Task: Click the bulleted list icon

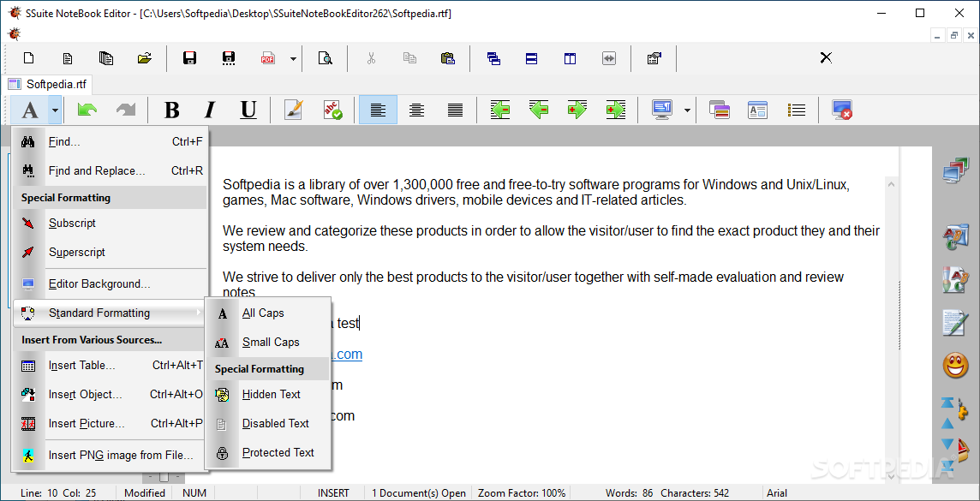Action: coord(797,110)
